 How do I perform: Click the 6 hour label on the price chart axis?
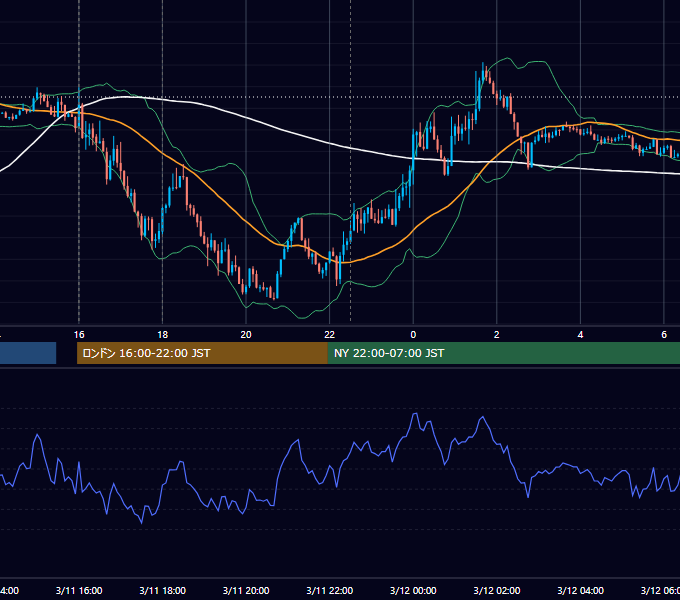(x=664, y=335)
